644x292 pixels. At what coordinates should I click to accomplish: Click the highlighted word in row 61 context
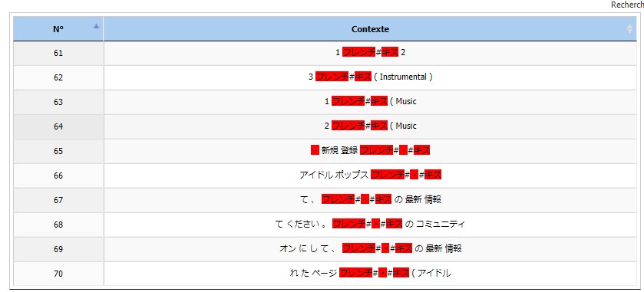370,52
